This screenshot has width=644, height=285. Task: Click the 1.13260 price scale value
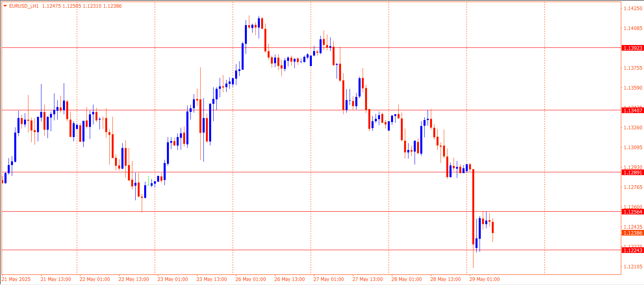tap(633, 128)
